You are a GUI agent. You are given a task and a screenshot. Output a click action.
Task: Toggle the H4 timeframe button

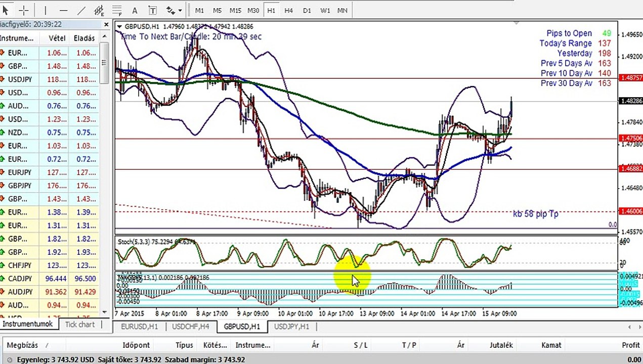click(288, 10)
